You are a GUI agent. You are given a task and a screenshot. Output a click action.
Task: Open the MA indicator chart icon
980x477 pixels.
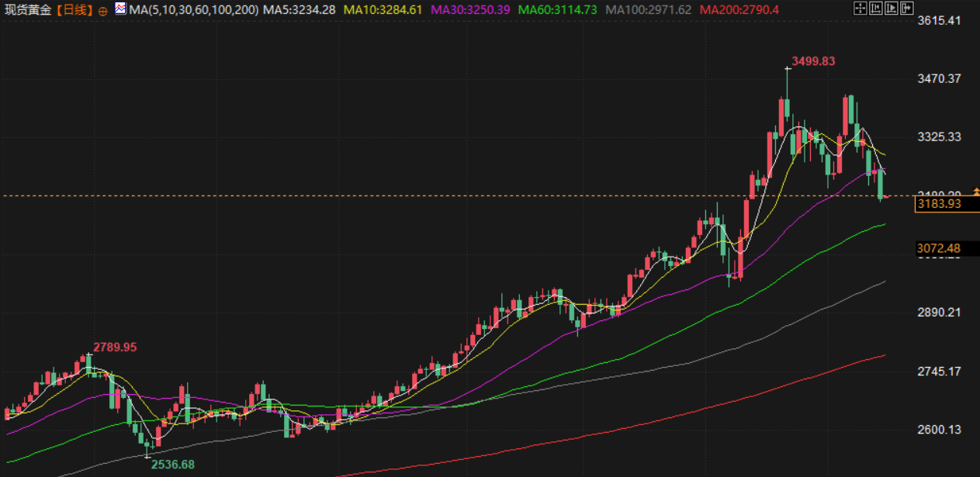coord(120,9)
